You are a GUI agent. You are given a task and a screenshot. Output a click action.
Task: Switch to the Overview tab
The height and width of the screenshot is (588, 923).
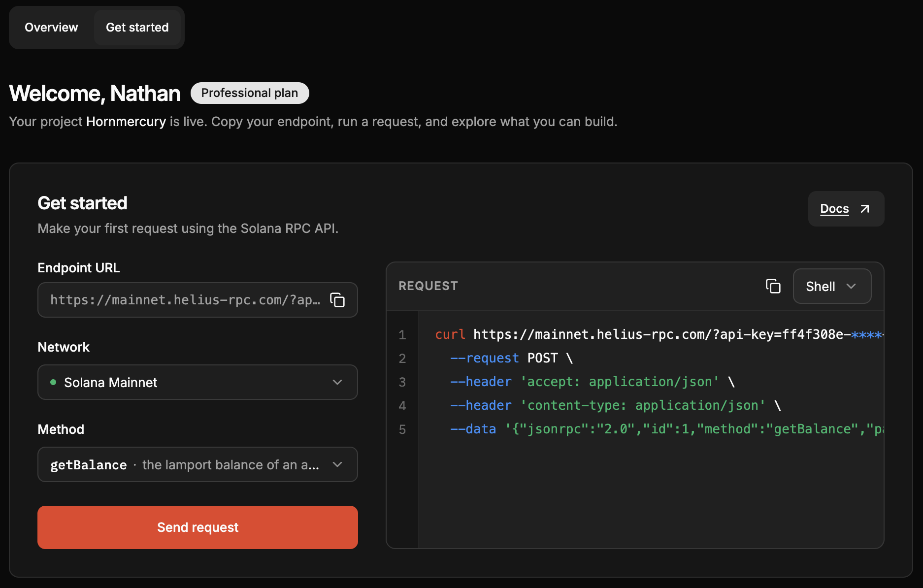coord(51,28)
